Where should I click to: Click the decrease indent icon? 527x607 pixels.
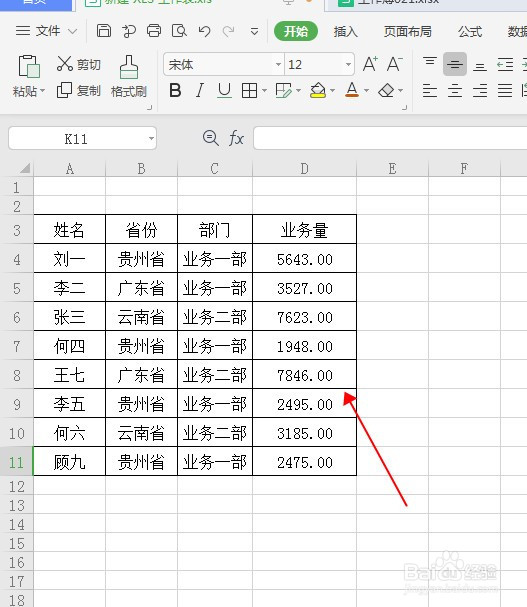point(505,64)
